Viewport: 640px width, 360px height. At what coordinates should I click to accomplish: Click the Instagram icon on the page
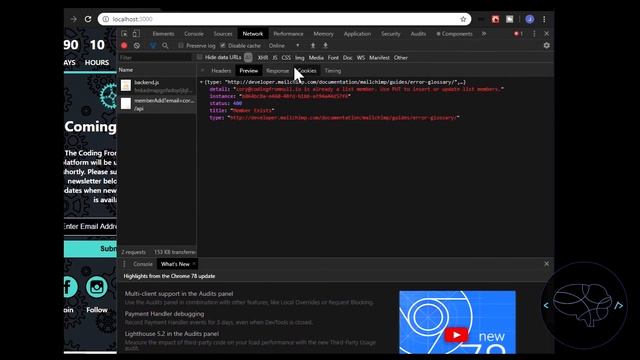97,287
